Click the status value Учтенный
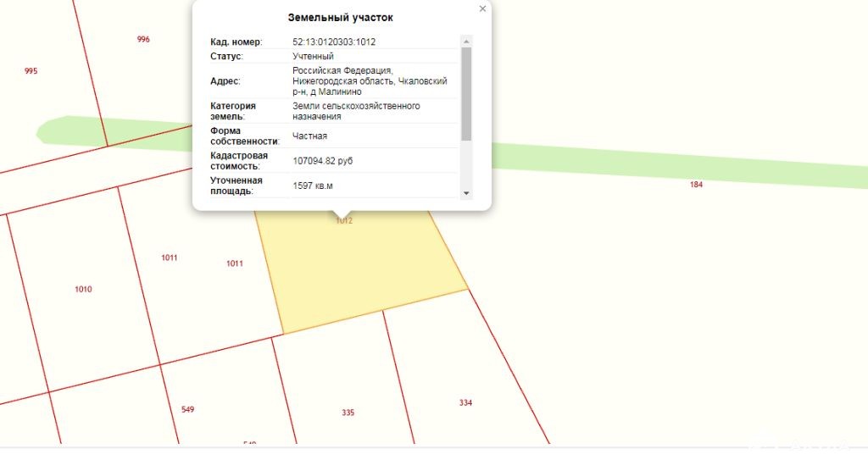 [313, 56]
